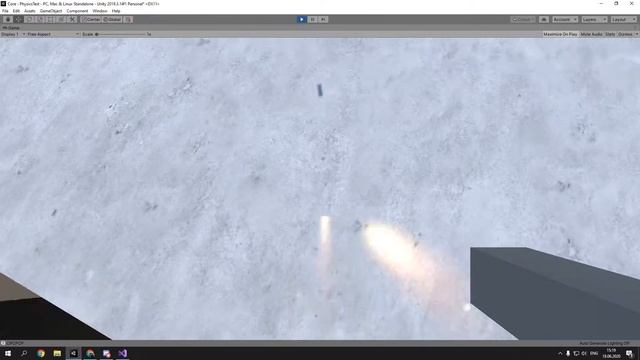Screen dimensions: 640x360
Task: Advance one frame with Step button
Action: pyautogui.click(x=323, y=19)
